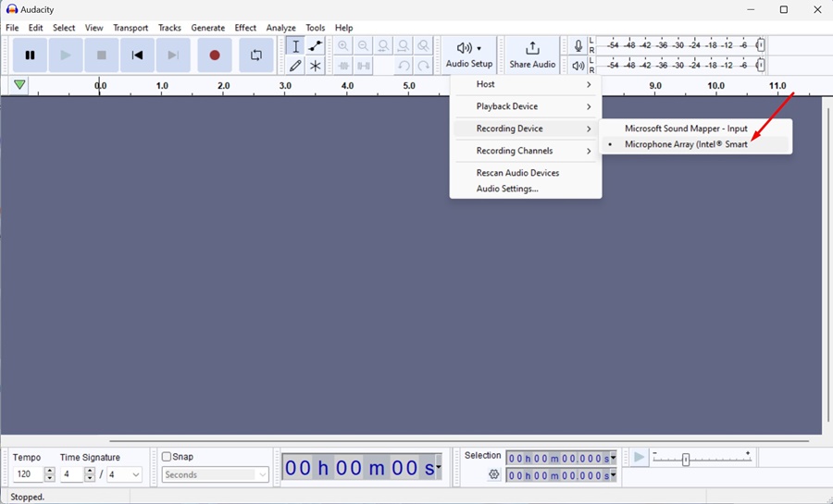Enable the Snap checkbox
Screen dimensions: 833x504
pyautogui.click(x=167, y=457)
